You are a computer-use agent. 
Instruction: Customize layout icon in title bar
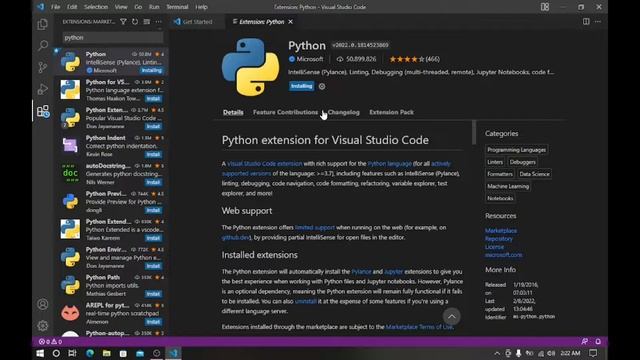point(545,7)
